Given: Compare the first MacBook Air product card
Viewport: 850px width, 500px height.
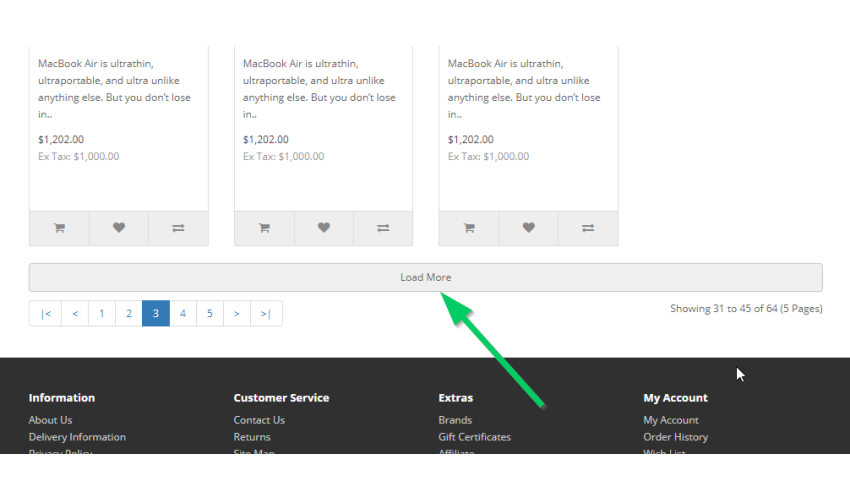Looking at the screenshot, I should [178, 228].
